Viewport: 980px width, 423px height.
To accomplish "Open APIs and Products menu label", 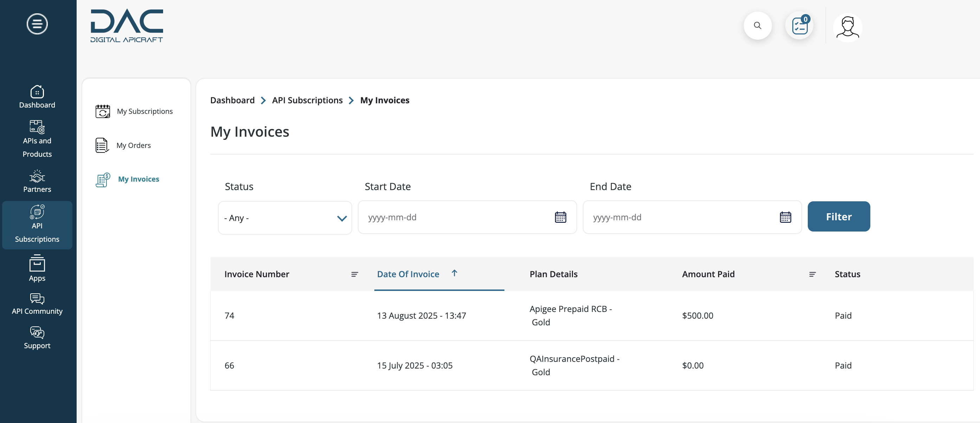I will 37,147.
